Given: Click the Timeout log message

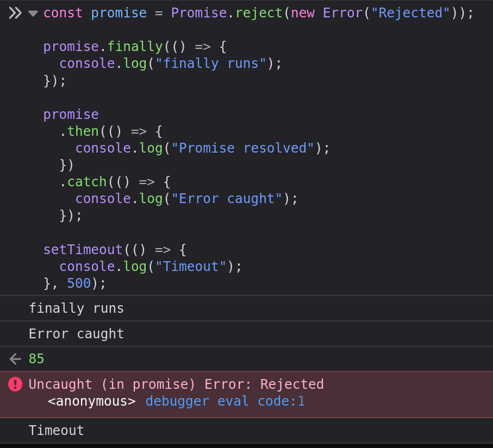Looking at the screenshot, I should click(56, 430).
